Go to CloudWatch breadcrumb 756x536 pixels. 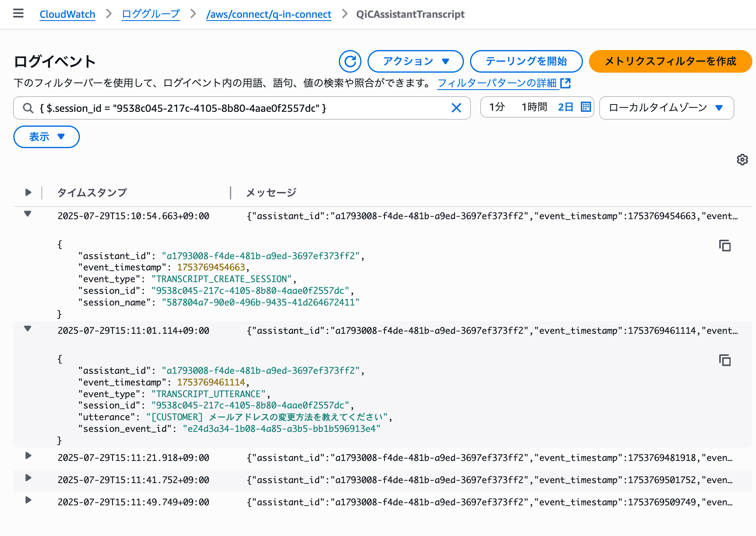pos(67,14)
